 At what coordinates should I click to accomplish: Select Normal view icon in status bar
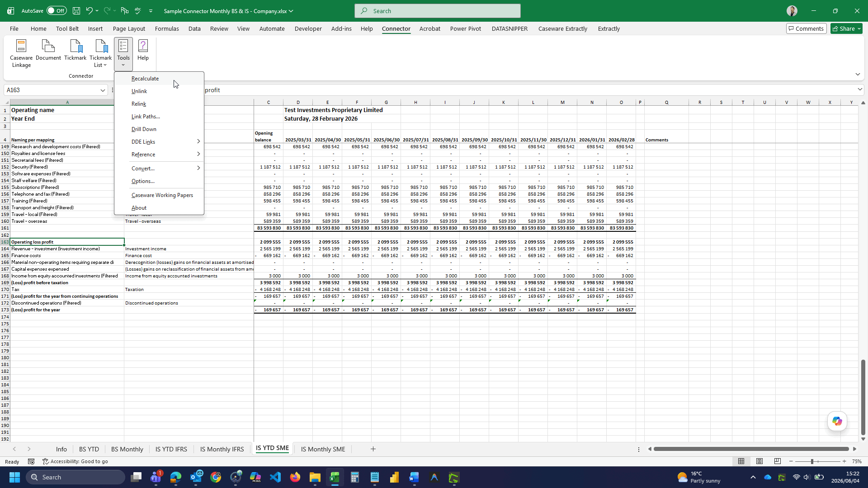click(741, 461)
